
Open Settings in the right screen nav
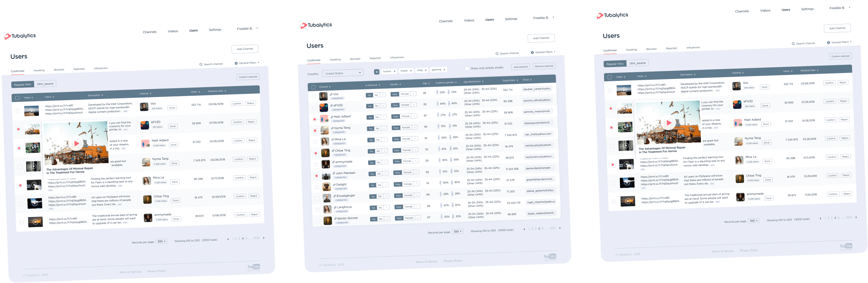tap(807, 9)
